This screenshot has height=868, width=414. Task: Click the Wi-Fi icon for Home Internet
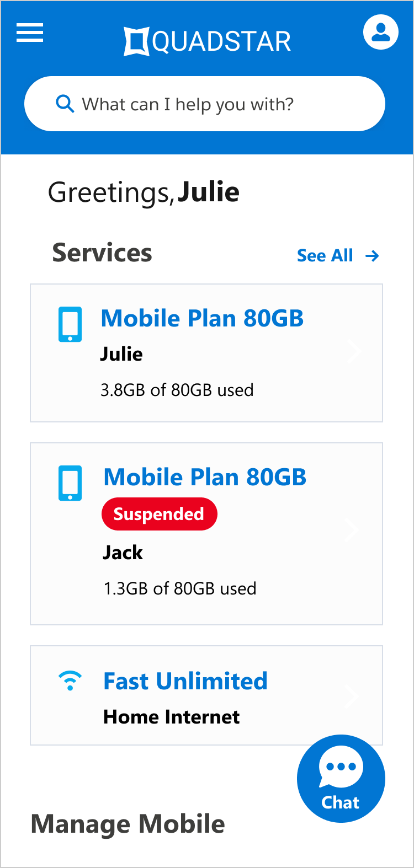pos(70,681)
